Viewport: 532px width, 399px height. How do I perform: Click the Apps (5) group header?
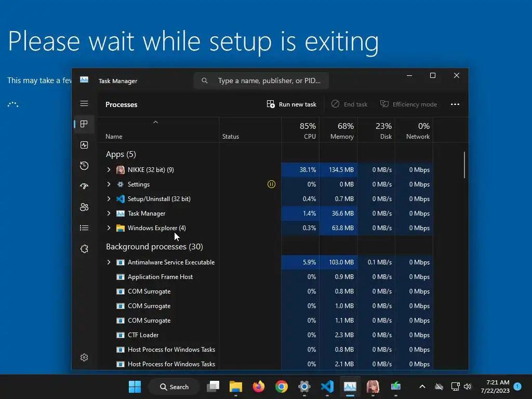121,154
